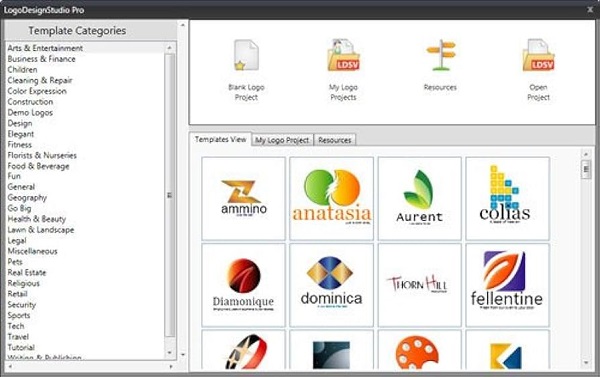Pick the Diamonique logo template
Viewport: 600px width, 377px height.
[243, 285]
